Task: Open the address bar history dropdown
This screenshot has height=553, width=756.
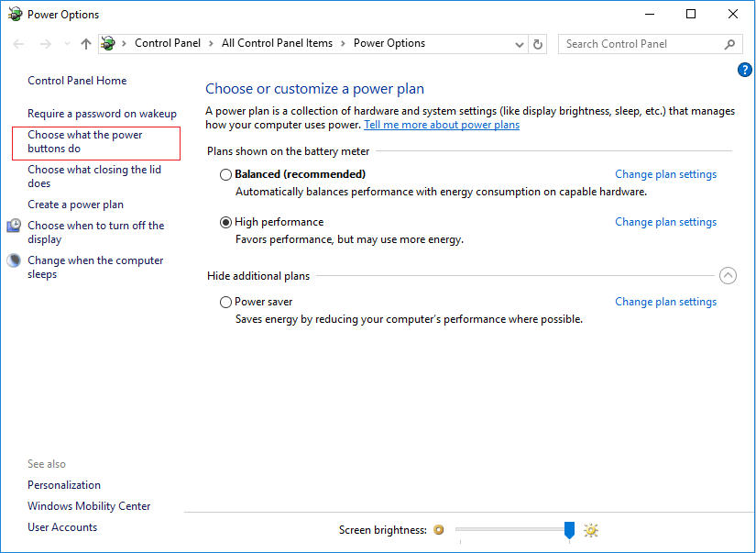Action: 520,44
